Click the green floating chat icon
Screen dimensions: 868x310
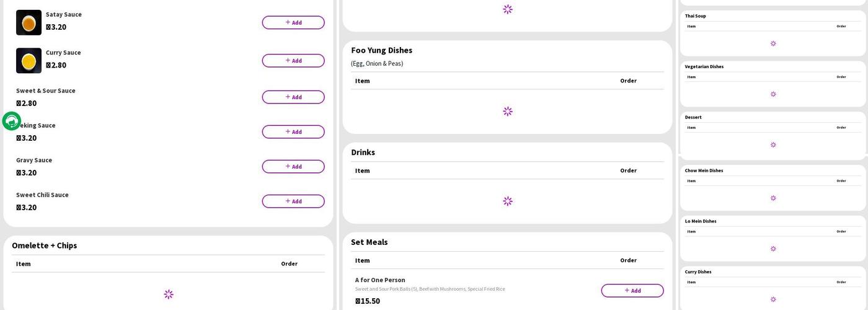coord(12,121)
